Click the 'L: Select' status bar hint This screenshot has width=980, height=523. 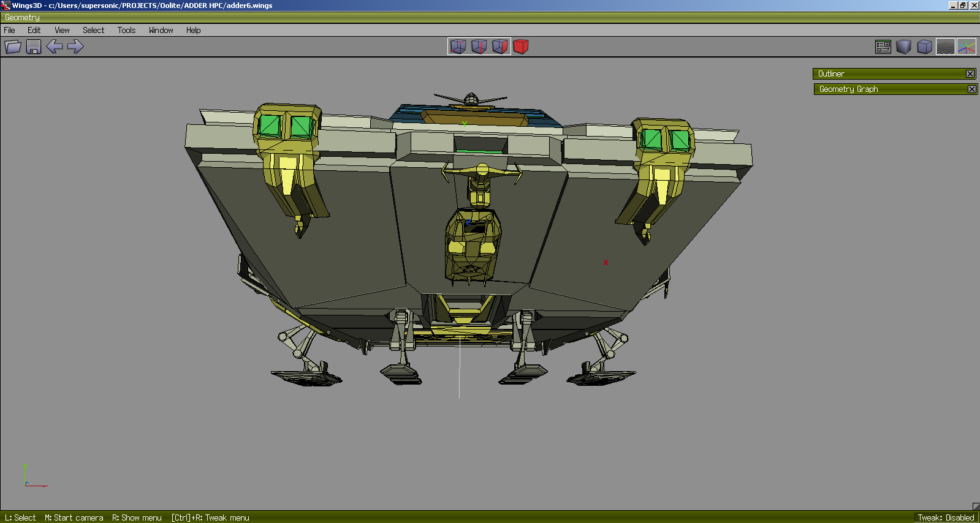[x=20, y=517]
